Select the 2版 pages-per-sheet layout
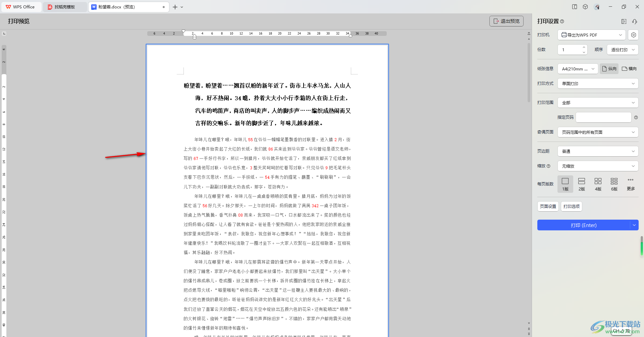 [582, 184]
